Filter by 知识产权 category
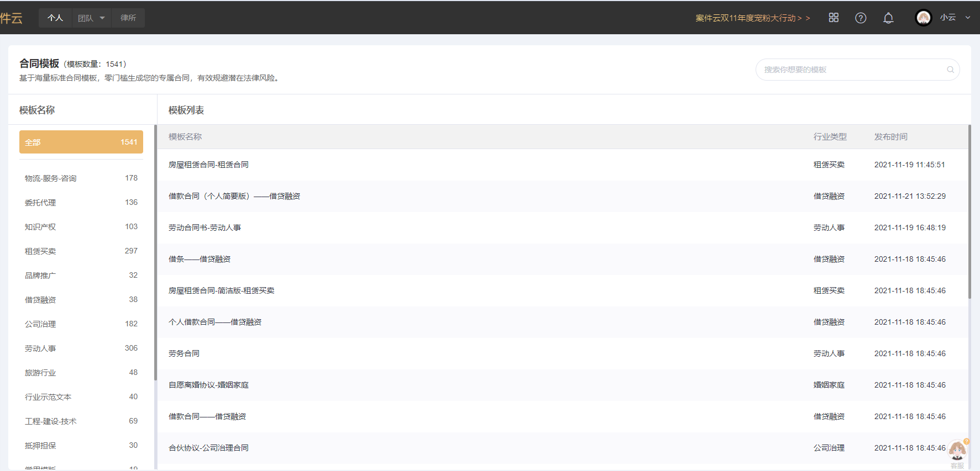Viewport: 980px width, 471px height. 40,227
